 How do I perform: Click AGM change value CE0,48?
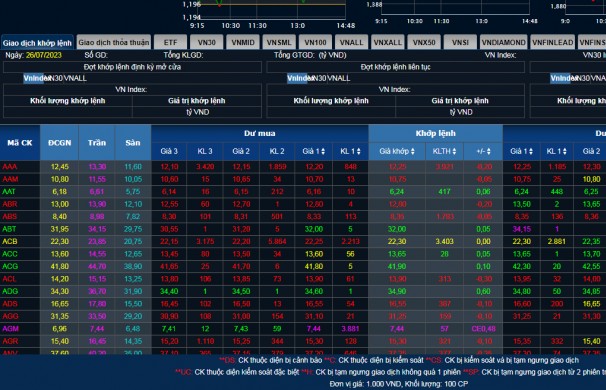483,329
